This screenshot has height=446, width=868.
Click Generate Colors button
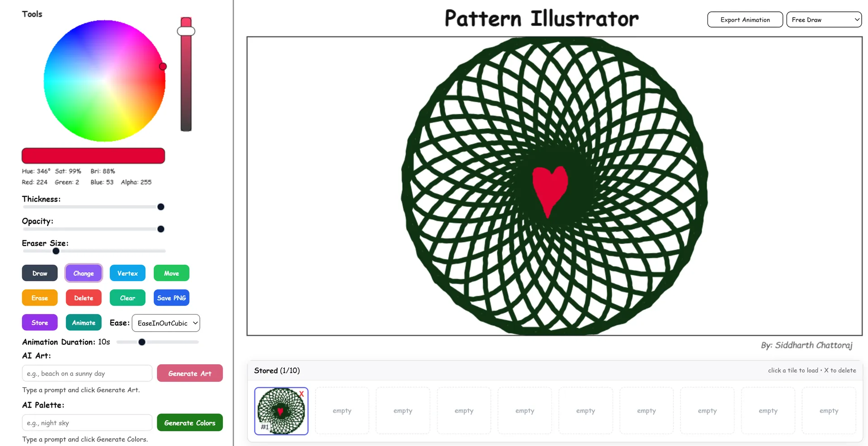190,423
